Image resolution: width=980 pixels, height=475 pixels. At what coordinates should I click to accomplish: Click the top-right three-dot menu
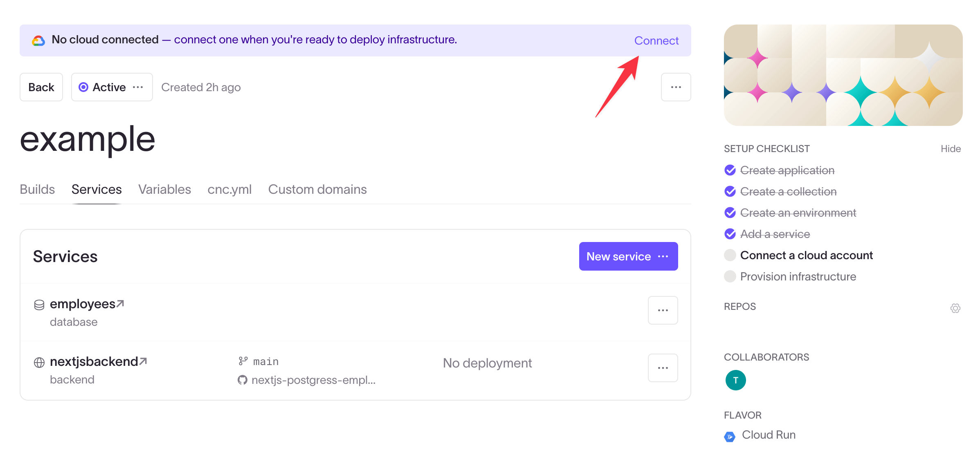676,87
